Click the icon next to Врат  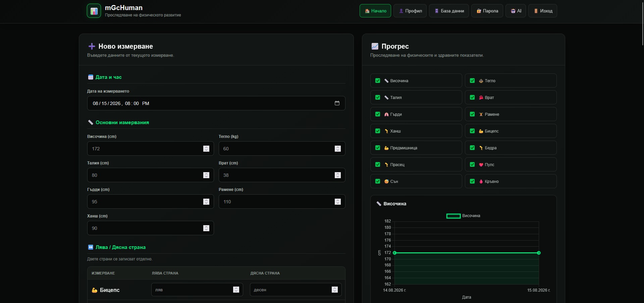point(481,98)
